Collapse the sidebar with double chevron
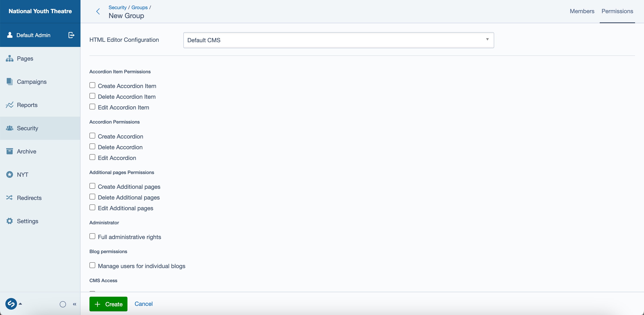 (74, 304)
